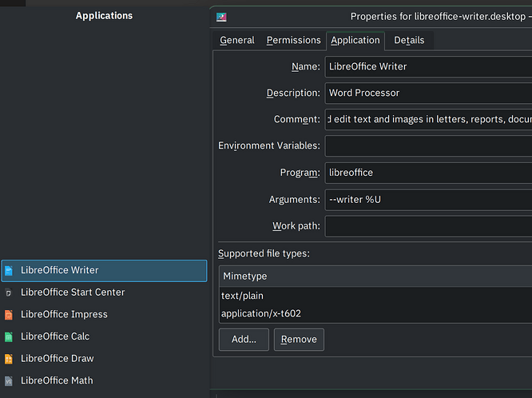Click the Mimetype column header

[375, 276]
